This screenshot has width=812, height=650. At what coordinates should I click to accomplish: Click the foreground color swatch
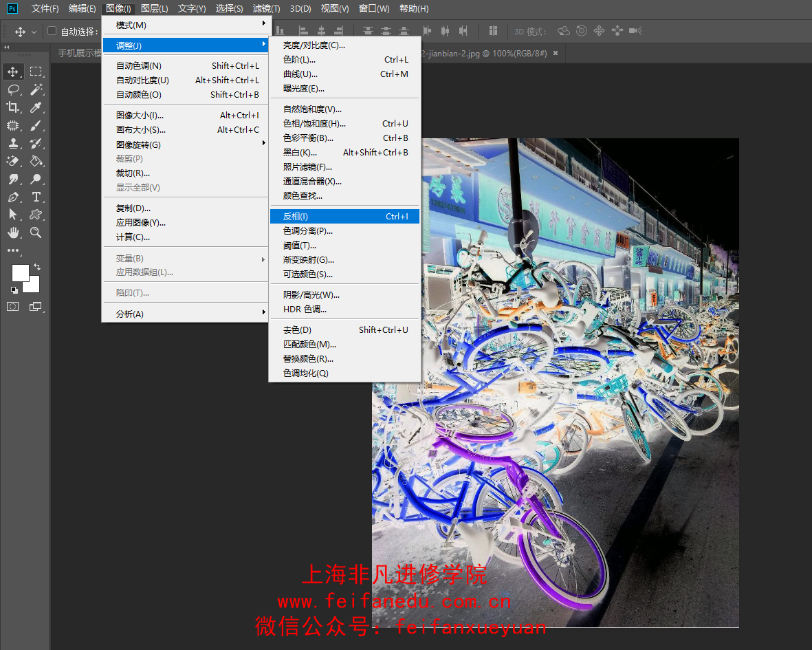coord(20,272)
